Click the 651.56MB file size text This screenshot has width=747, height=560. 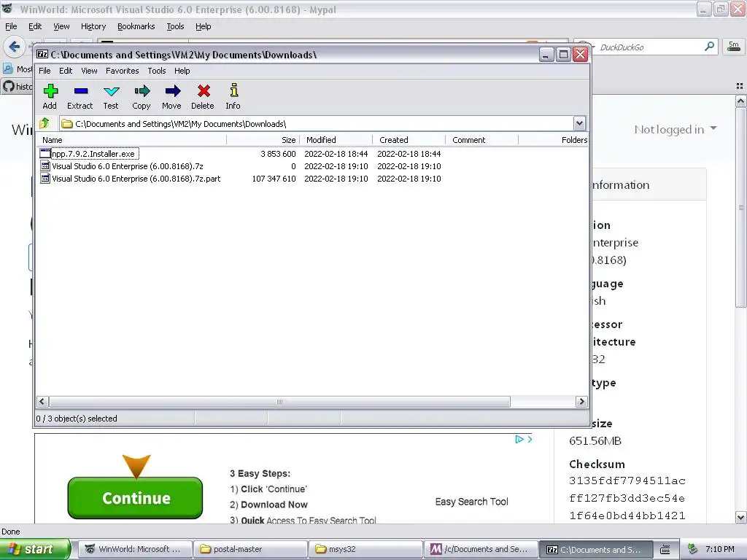pos(595,441)
